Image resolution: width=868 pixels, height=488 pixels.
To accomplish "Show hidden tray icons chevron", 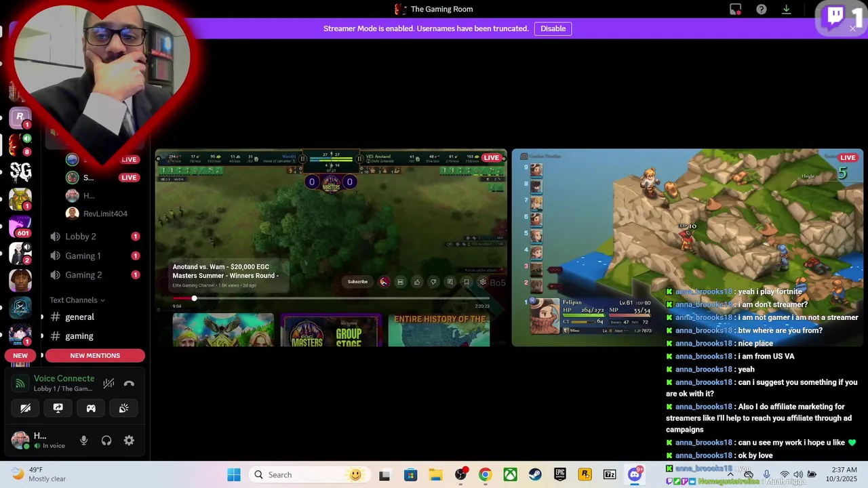I will 730,474.
